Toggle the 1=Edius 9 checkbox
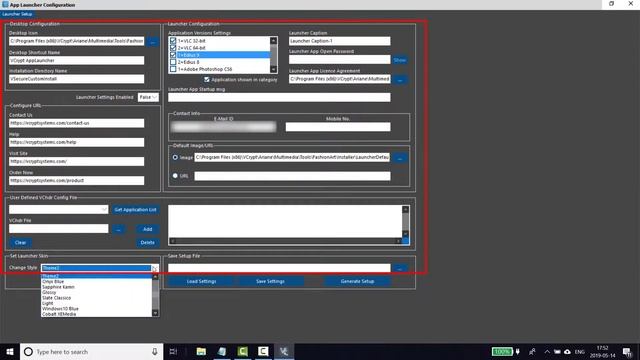 (173, 55)
